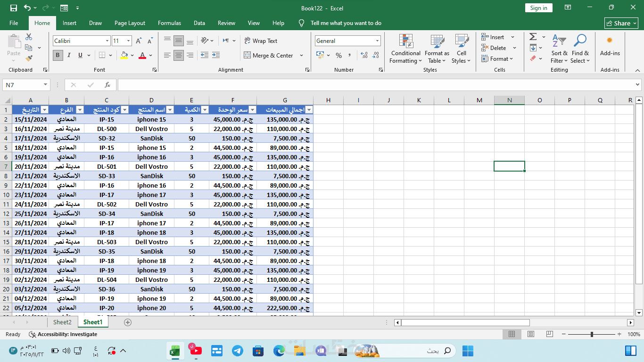Open Telegram from the taskbar
This screenshot has width=644, height=362.
coord(238,351)
